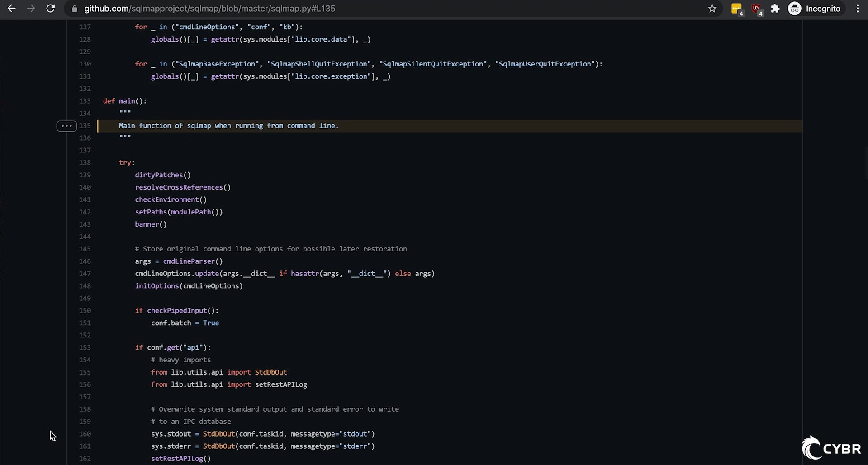Click '# heavy imports' comment on line 154

pos(181,360)
